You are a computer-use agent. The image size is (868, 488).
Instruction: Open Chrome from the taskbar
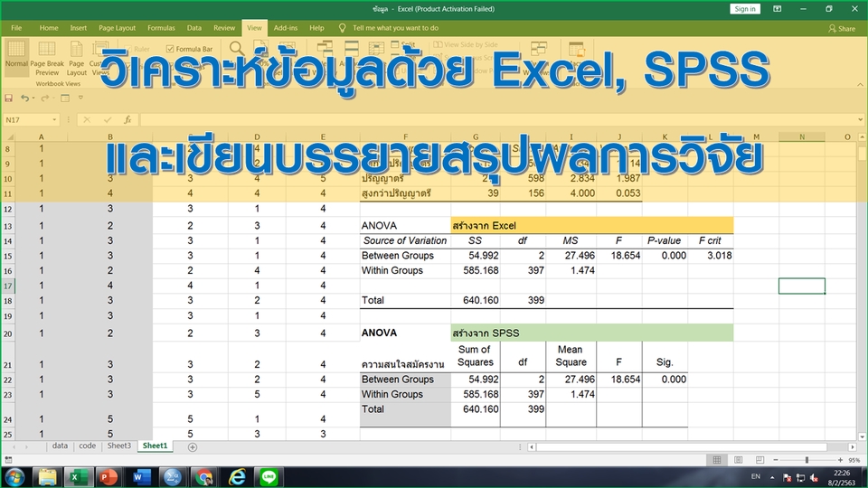coord(203,477)
